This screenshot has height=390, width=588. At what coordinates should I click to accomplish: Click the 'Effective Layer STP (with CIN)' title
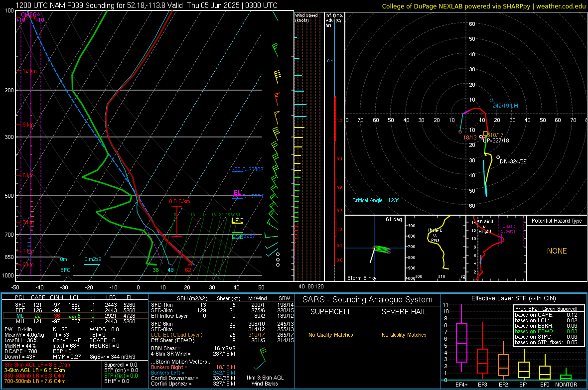click(513, 298)
